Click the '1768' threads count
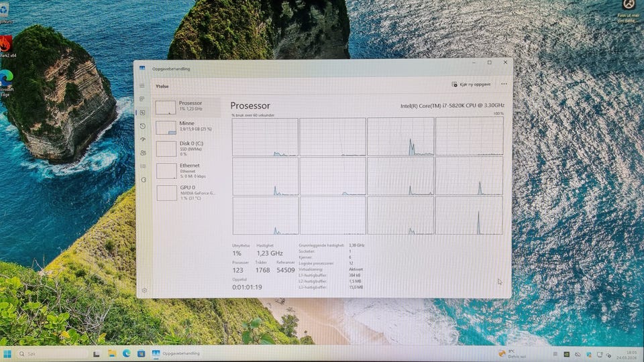 (262, 270)
